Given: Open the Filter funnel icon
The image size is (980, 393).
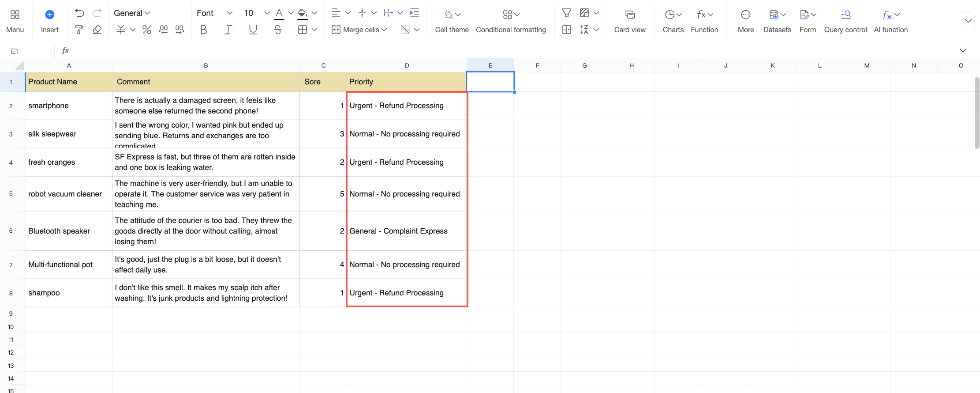Looking at the screenshot, I should click(567, 13).
